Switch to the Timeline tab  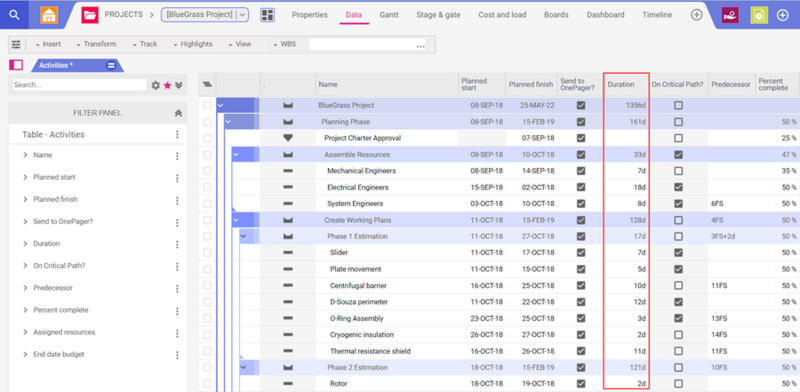657,15
